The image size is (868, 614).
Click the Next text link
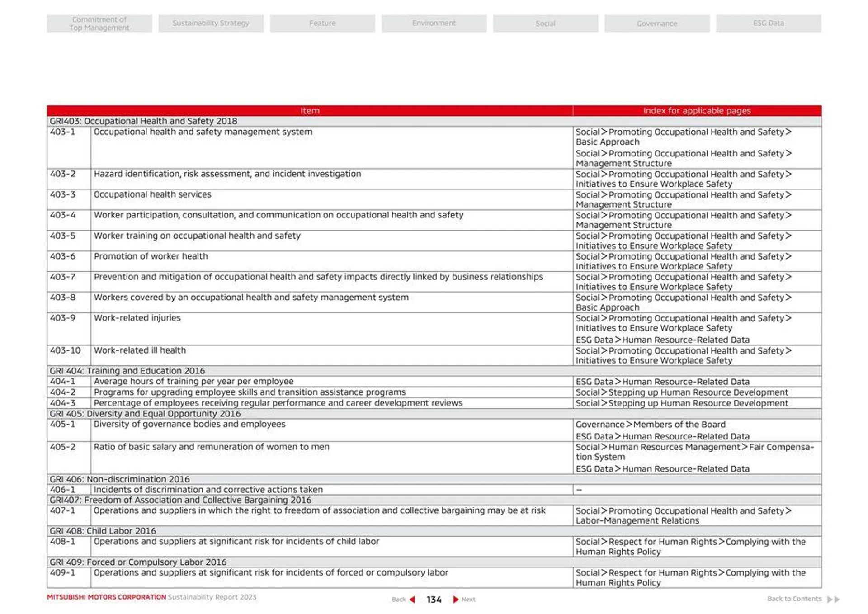click(x=468, y=600)
